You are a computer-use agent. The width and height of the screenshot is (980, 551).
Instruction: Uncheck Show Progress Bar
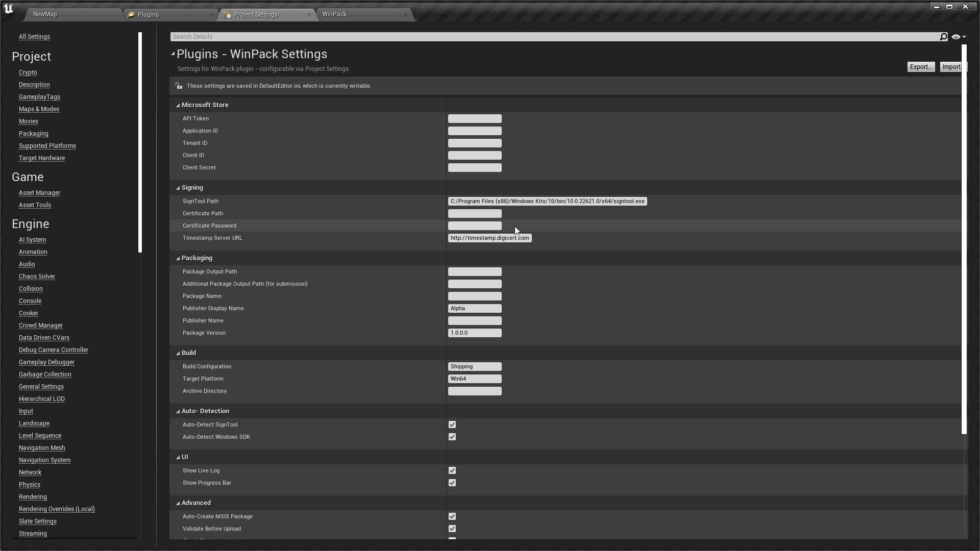pyautogui.click(x=452, y=483)
